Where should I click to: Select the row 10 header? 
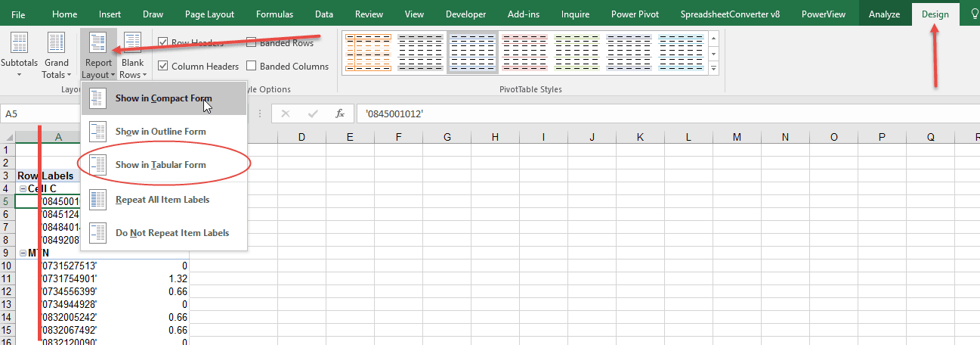8,266
